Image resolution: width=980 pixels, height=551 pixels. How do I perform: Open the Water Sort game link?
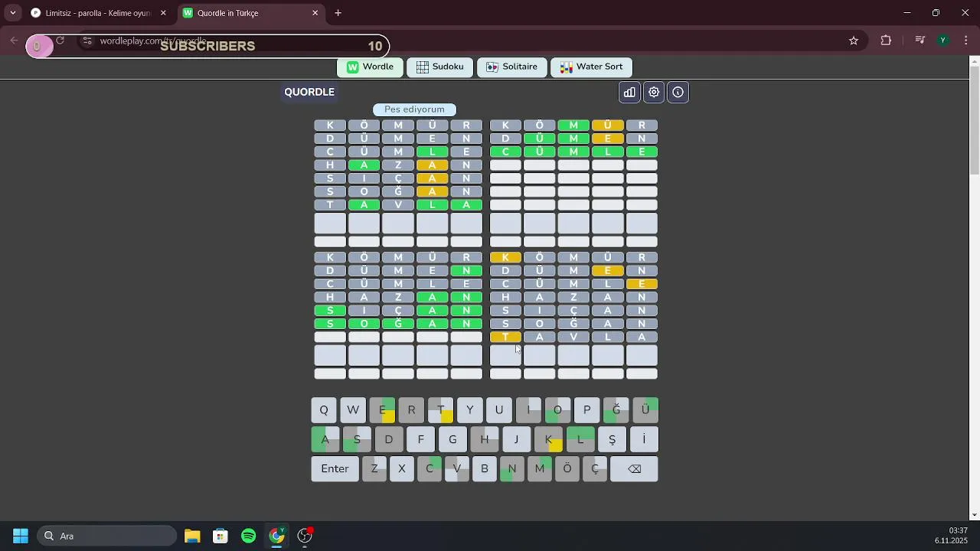tap(591, 67)
